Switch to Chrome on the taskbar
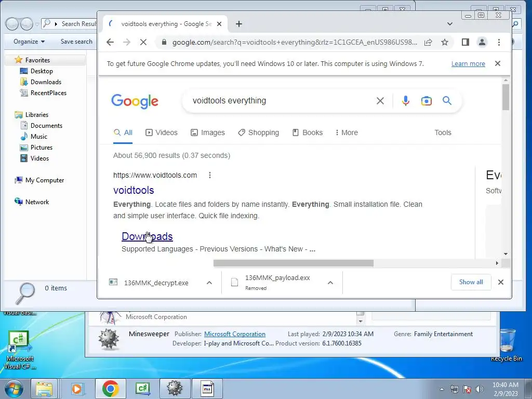Viewport: 532px width, 399px height. [x=110, y=389]
